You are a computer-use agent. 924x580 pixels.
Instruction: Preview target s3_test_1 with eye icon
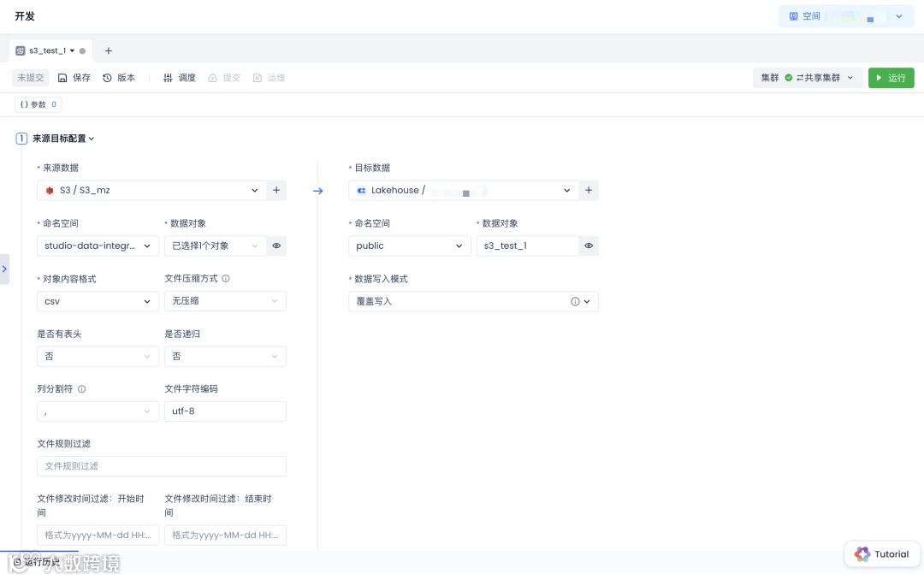[589, 246]
